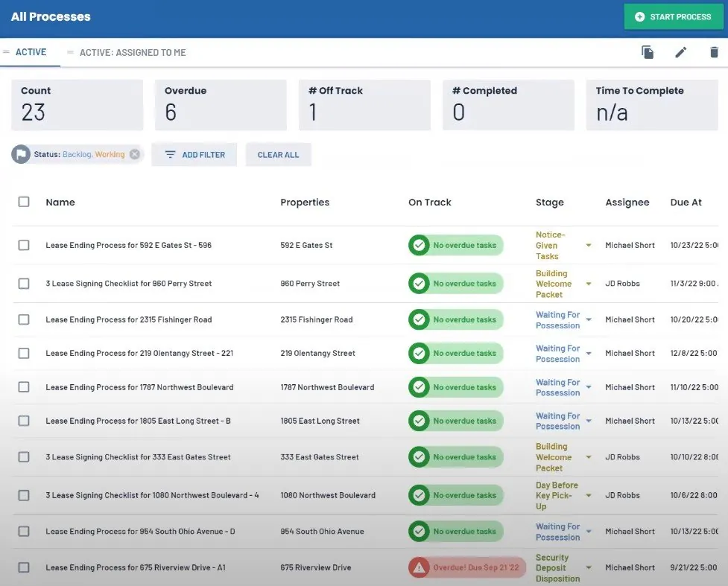Remove the Status filter with its X icon

click(x=135, y=154)
